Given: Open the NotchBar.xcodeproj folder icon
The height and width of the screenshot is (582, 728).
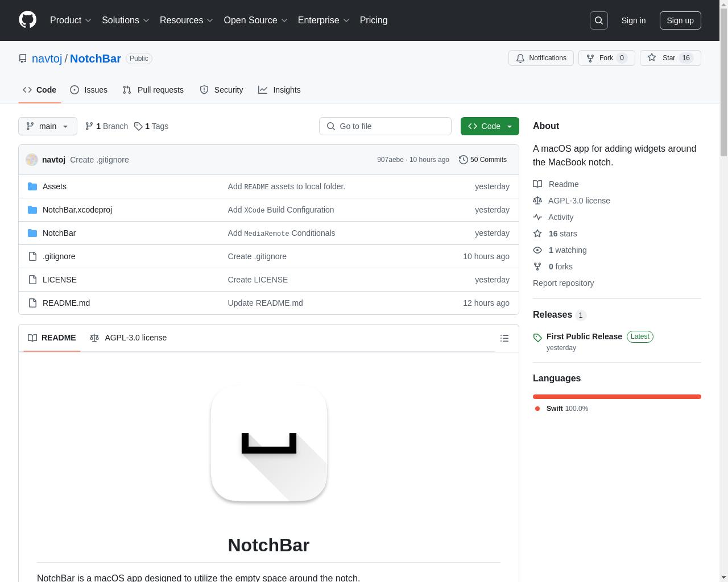Looking at the screenshot, I should coord(32,210).
